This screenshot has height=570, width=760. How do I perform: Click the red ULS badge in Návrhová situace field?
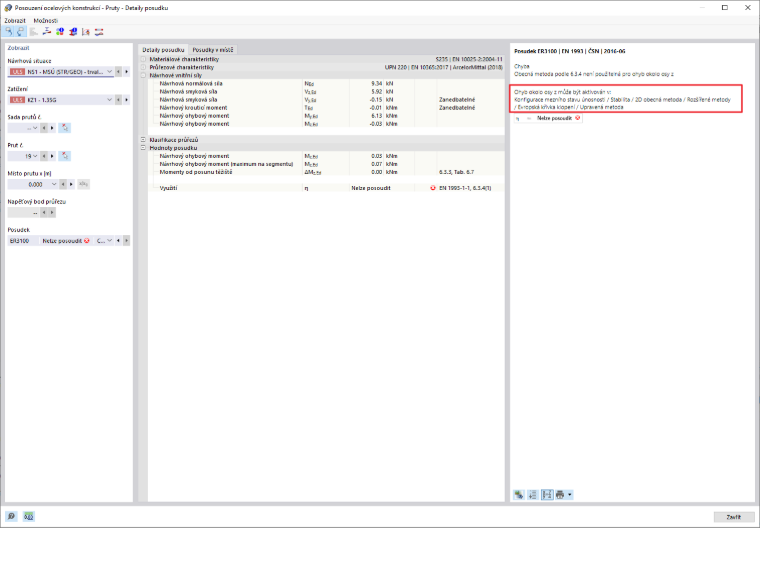[x=17, y=72]
